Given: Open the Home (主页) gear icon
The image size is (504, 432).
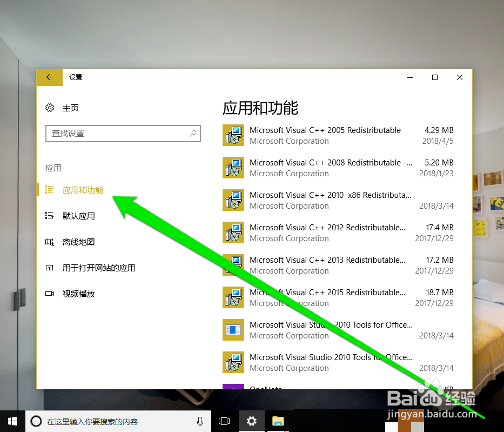Looking at the screenshot, I should (x=50, y=108).
